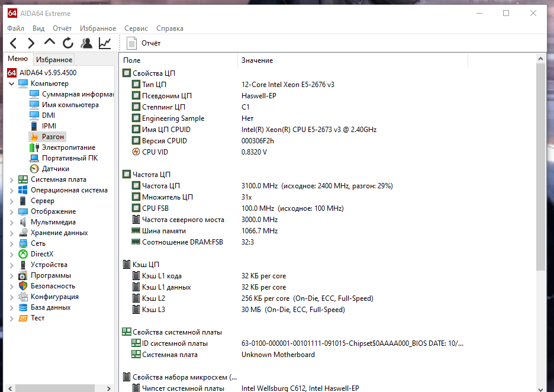Click the AIDA64 v5.95.4500 root icon

pos(12,73)
